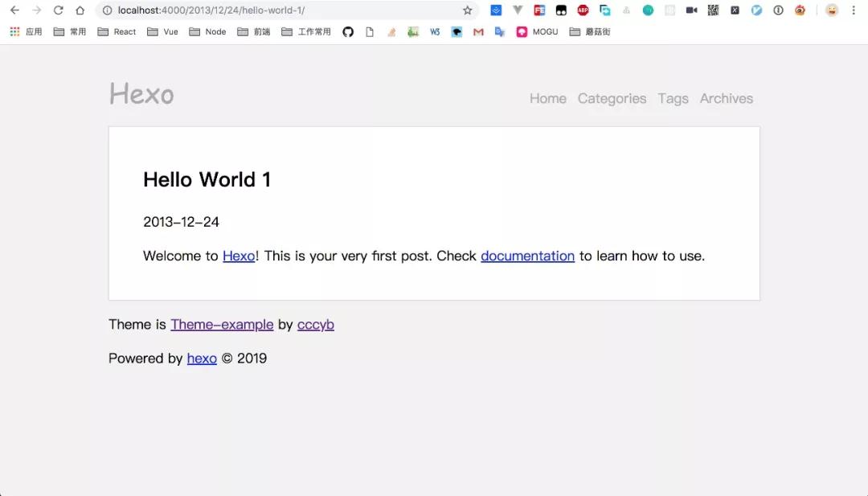Open the dark X extension icon

coord(735,10)
